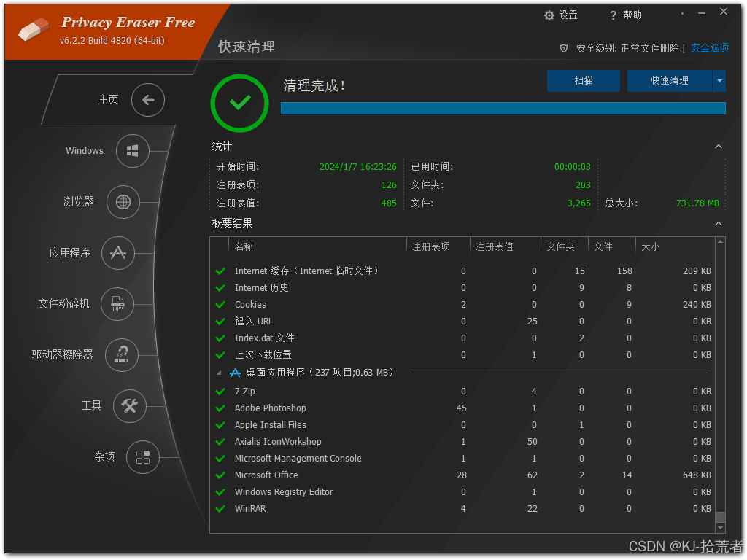747x560 pixels.
Task: Click the scrollbar down arrow
Action: pos(720,528)
